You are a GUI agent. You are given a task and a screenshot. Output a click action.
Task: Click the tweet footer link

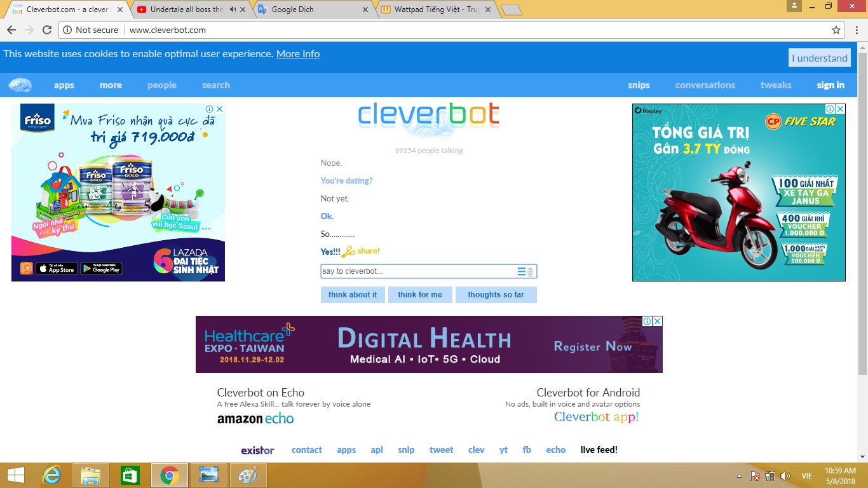point(441,450)
